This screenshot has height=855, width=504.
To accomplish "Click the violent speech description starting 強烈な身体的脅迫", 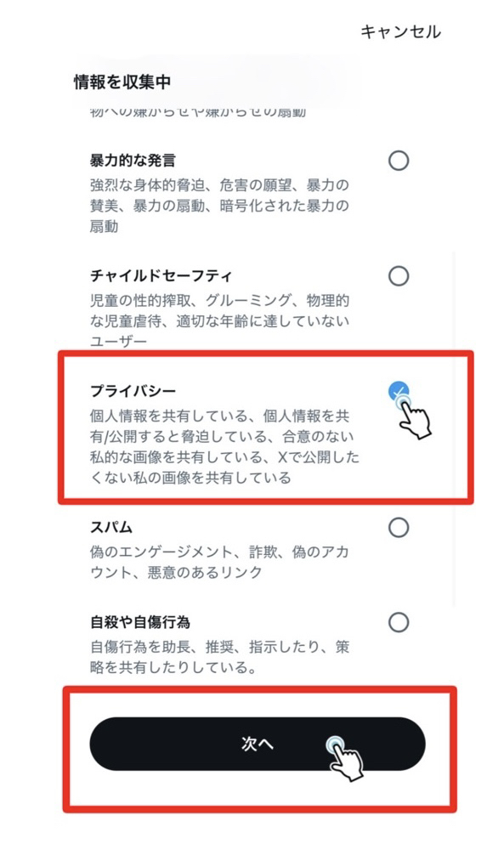I will 219,206.
